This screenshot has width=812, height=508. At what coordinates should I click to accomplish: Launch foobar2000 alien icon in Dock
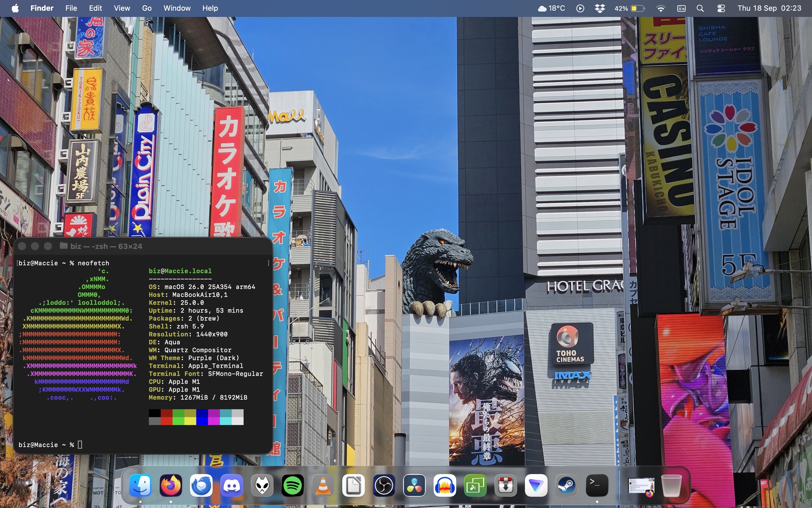coord(262,485)
